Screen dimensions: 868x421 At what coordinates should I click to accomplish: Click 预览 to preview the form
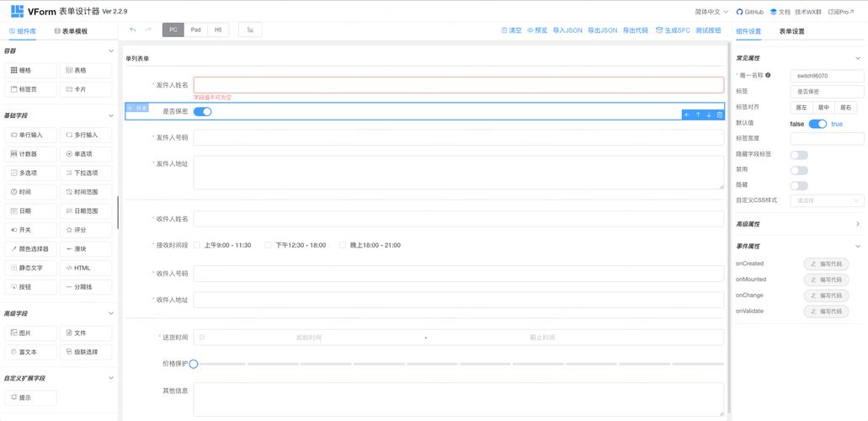click(x=537, y=30)
